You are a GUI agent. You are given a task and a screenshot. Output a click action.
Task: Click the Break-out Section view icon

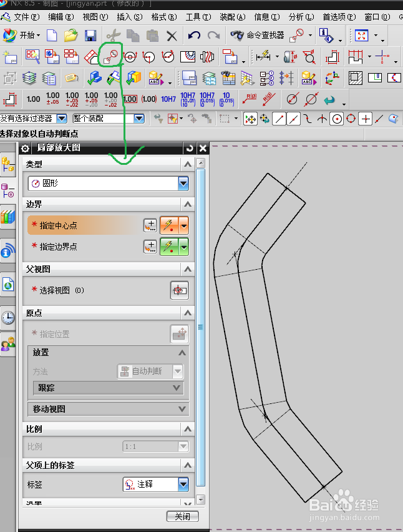[x=187, y=57]
